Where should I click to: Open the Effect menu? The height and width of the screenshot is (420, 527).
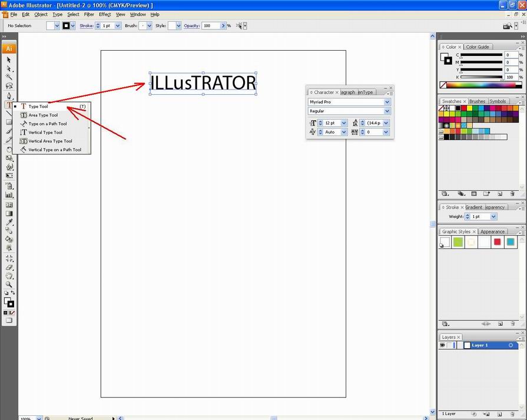[105, 15]
